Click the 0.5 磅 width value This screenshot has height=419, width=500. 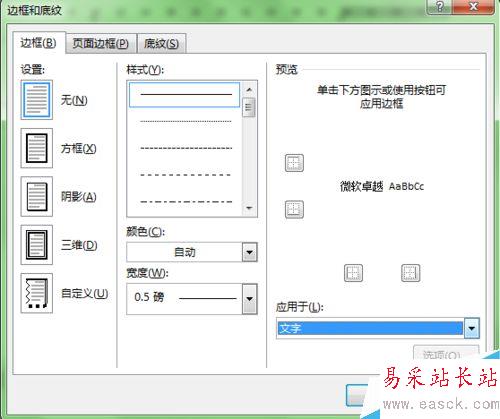point(149,297)
